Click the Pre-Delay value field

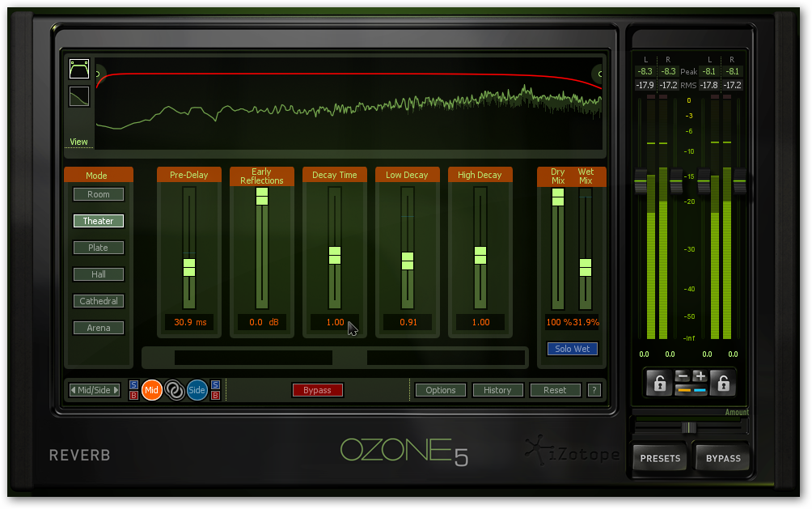(189, 322)
